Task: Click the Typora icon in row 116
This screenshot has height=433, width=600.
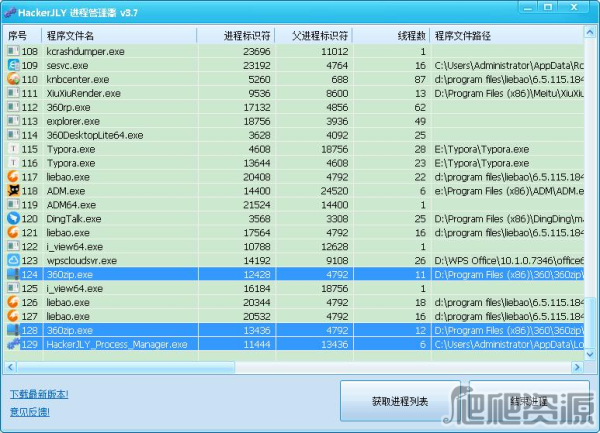Action: pyautogui.click(x=13, y=163)
